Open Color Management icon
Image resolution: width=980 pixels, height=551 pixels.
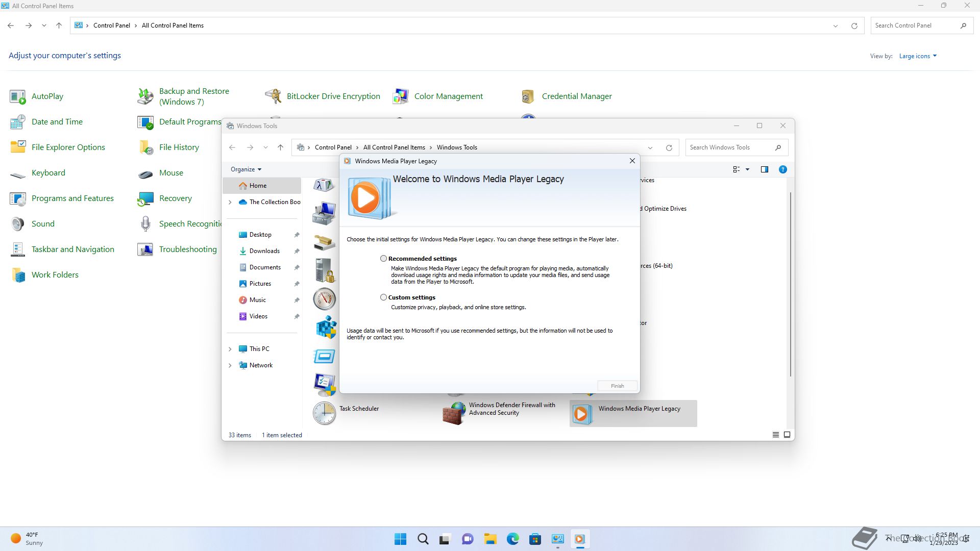[x=401, y=96]
